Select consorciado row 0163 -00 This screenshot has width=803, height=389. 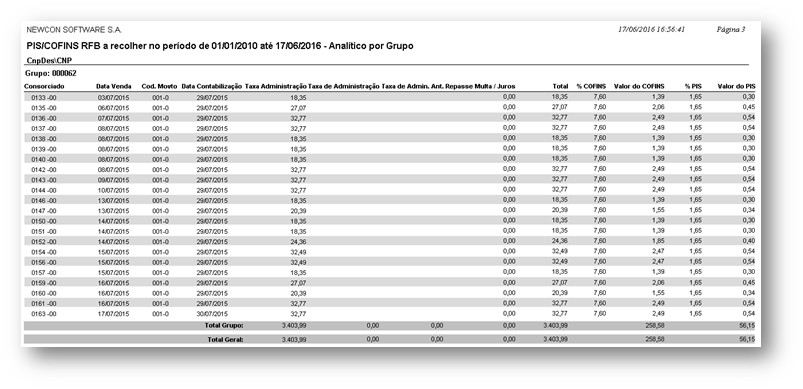pyautogui.click(x=390, y=313)
